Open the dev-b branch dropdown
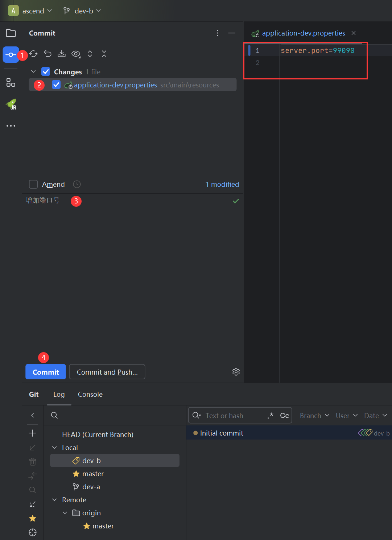The image size is (392, 540). click(x=82, y=11)
